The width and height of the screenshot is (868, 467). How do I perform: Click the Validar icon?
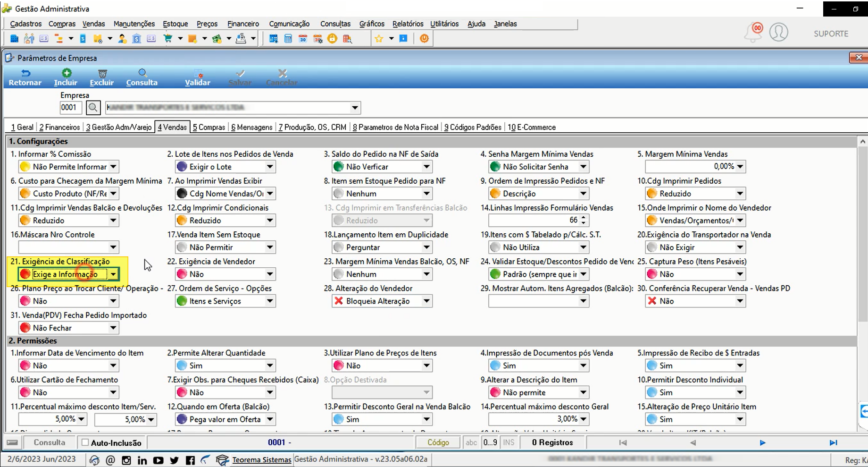[x=198, y=73]
